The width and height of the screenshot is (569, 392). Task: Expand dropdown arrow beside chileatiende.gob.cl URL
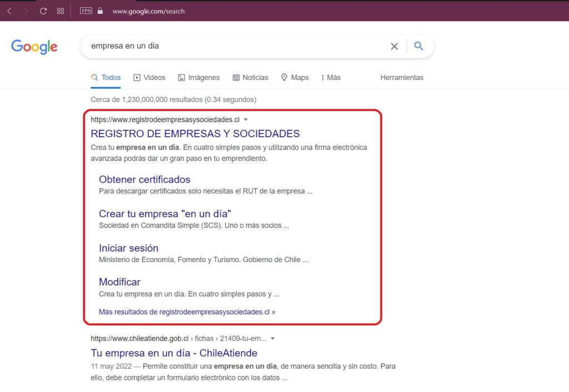[x=272, y=339]
